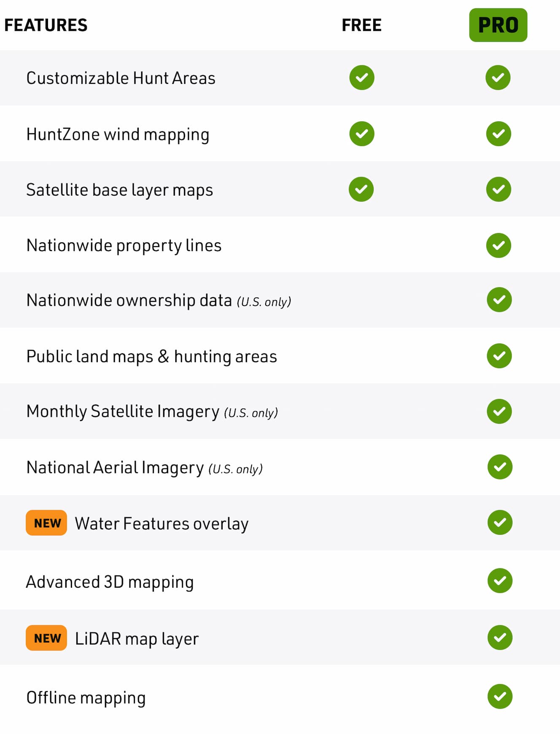This screenshot has width=560, height=734.
Task: Click Pro checkmark for Customizable Hunt Areas
Action: pos(498,78)
